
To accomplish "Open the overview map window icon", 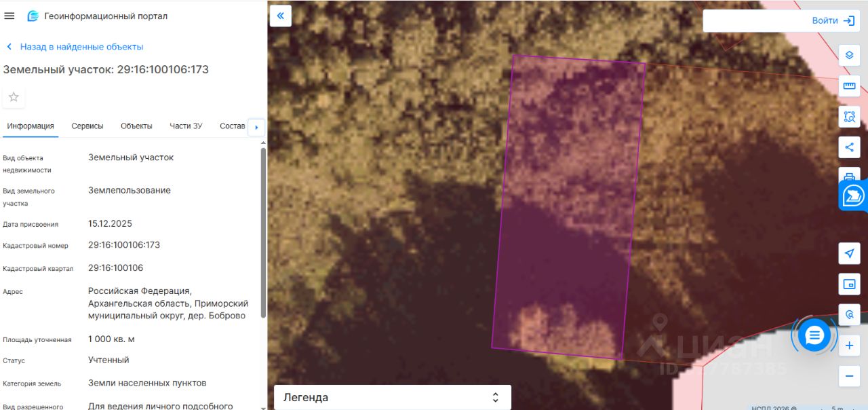I will 849,284.
